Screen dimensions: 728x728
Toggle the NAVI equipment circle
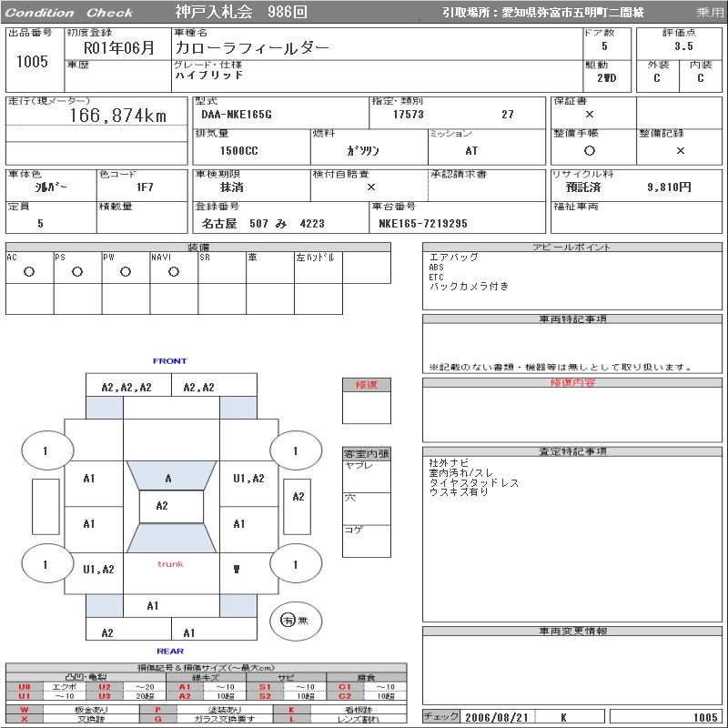173,272
